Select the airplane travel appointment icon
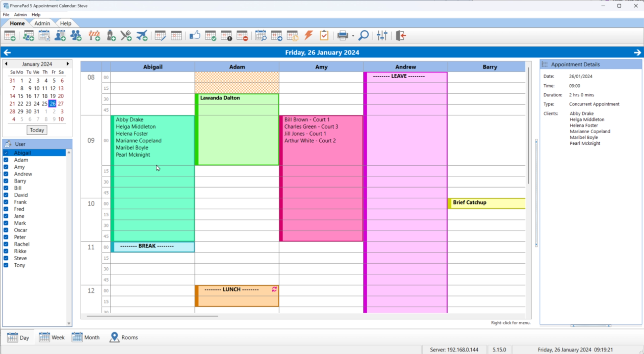 coord(142,35)
